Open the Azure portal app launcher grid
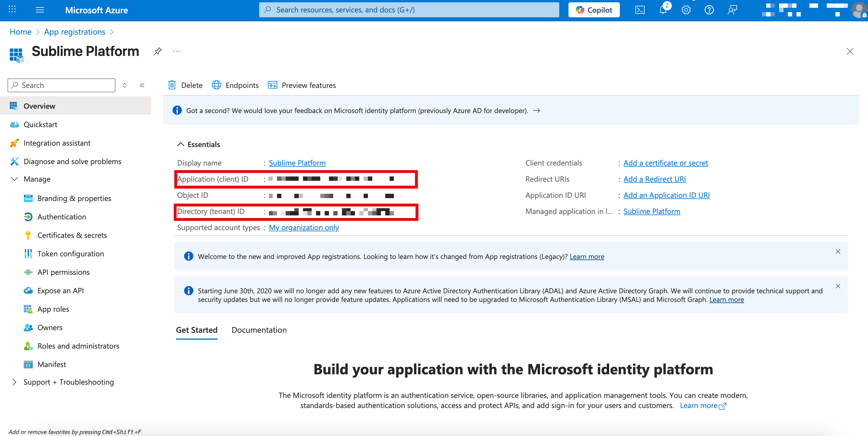The width and height of the screenshot is (868, 436). click(x=12, y=10)
